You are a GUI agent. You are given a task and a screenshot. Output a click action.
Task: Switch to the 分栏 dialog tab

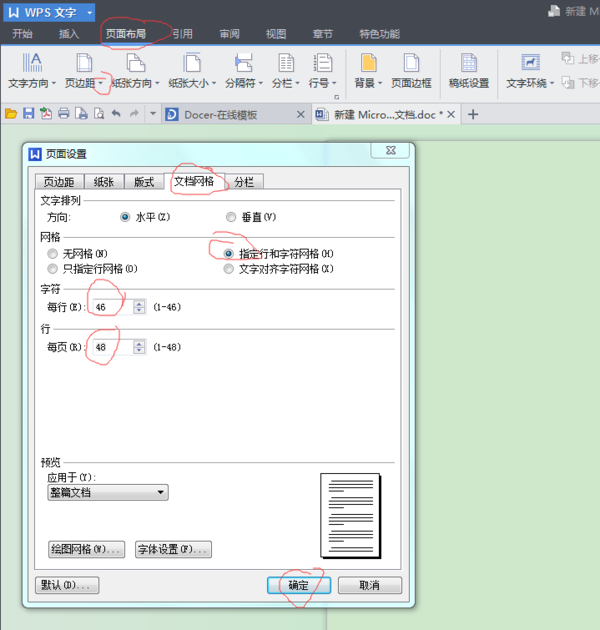(244, 182)
